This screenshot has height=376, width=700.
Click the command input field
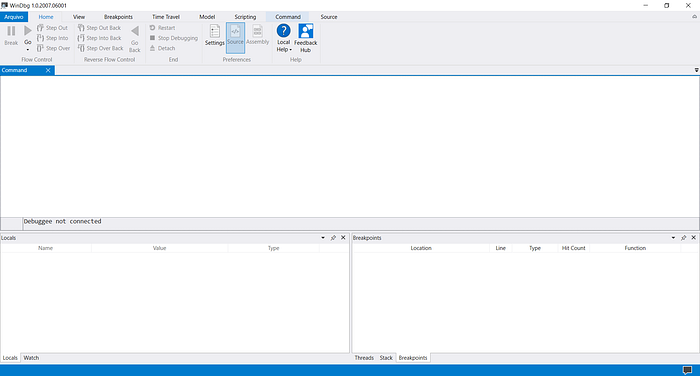[361, 224]
